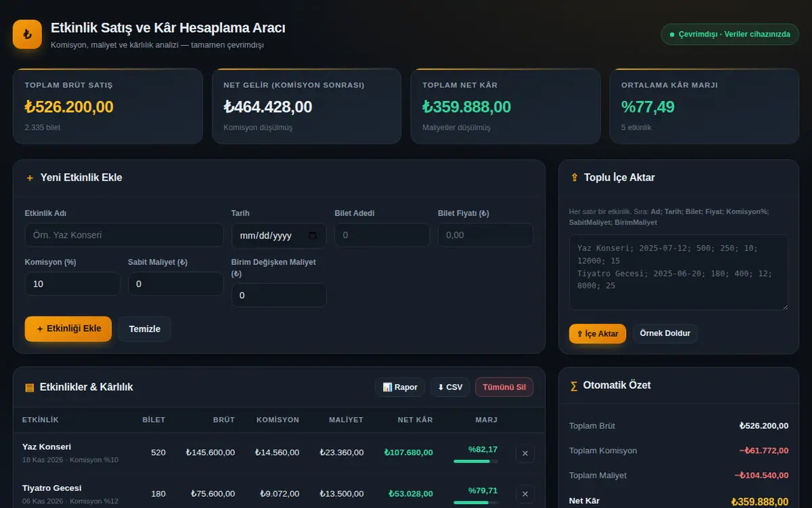Click the plus icon beside Yeni Etkinlik Ekle
Viewport: 812px width, 508px height.
30,178
